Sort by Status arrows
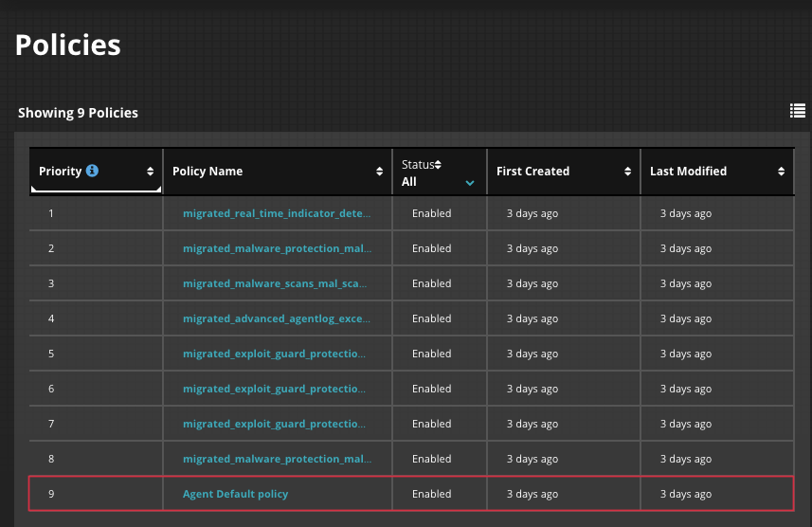Image resolution: width=812 pixels, height=527 pixels. (438, 165)
